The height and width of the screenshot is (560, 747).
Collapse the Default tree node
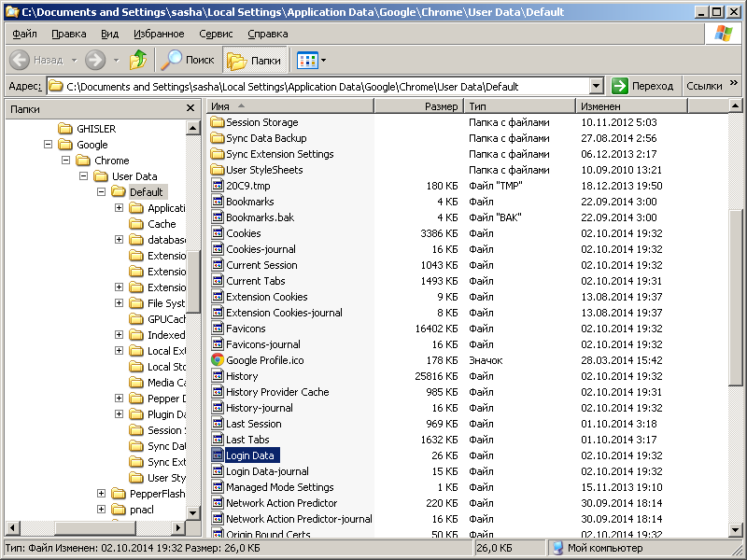pos(101,192)
